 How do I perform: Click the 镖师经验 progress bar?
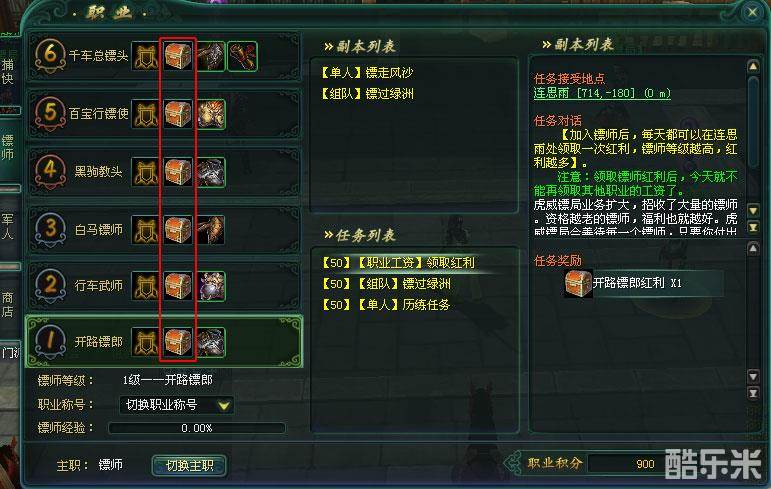197,428
